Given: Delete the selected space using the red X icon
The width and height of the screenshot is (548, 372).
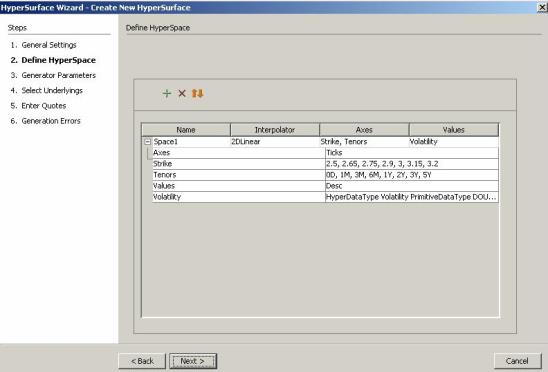Looking at the screenshot, I should pos(182,93).
